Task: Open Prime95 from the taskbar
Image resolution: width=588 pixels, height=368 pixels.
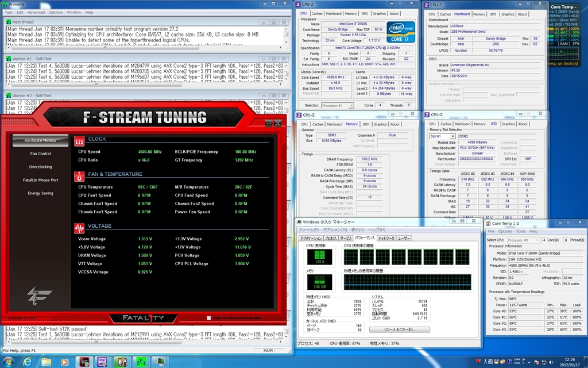Action: (x=141, y=362)
